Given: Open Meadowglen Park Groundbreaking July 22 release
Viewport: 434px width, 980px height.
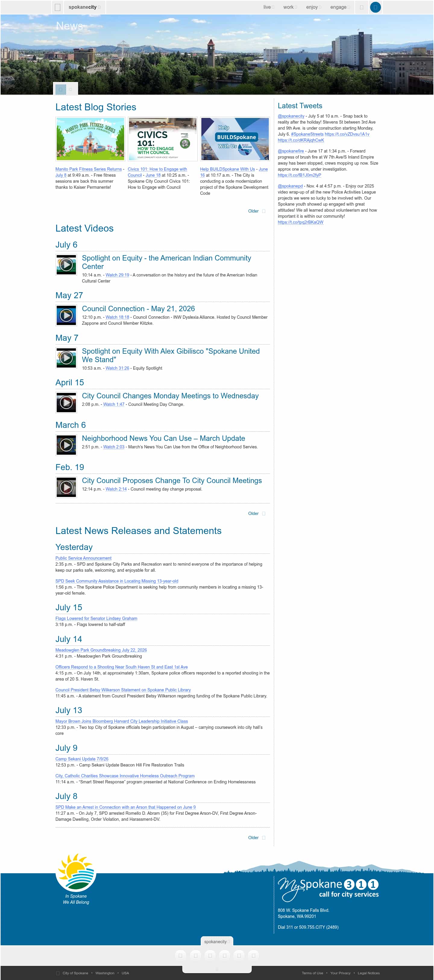Looking at the screenshot, I should point(101,650).
